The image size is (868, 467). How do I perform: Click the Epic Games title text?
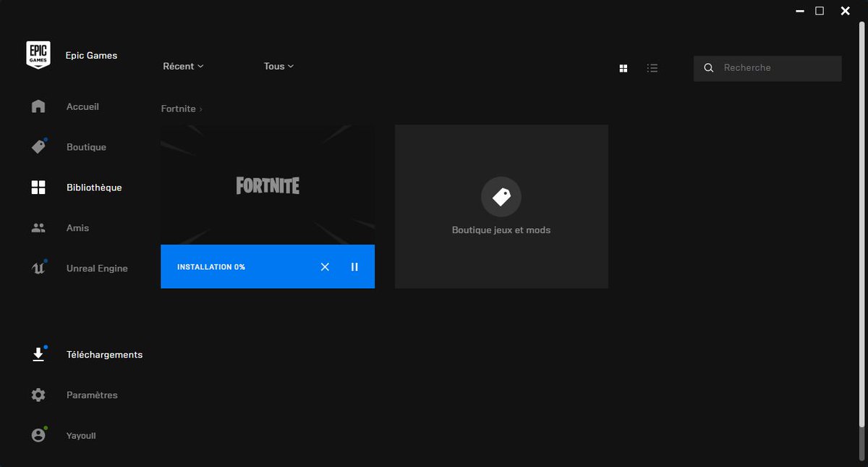pyautogui.click(x=90, y=56)
